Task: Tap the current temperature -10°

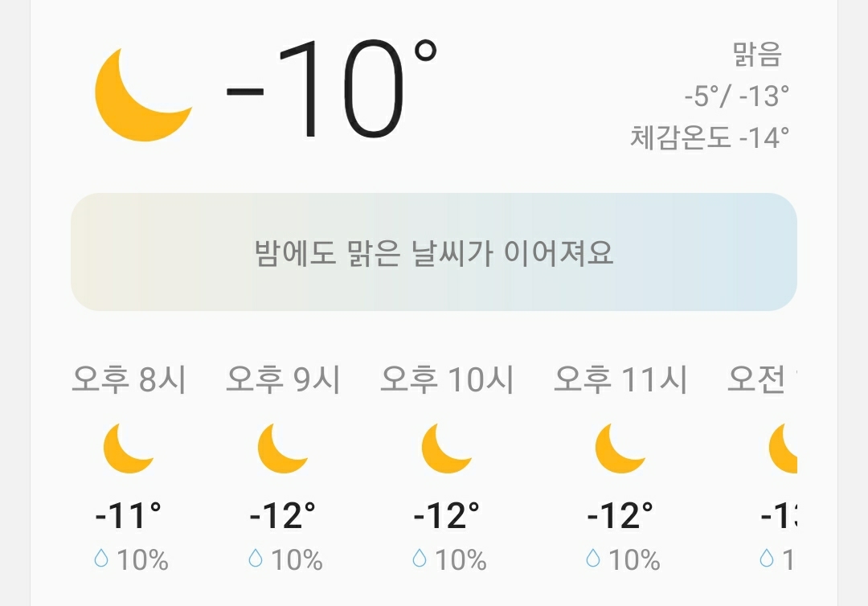Action: (x=331, y=88)
